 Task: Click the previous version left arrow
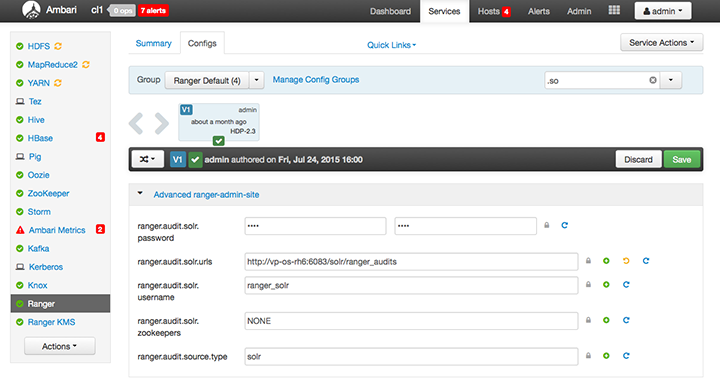[136, 123]
